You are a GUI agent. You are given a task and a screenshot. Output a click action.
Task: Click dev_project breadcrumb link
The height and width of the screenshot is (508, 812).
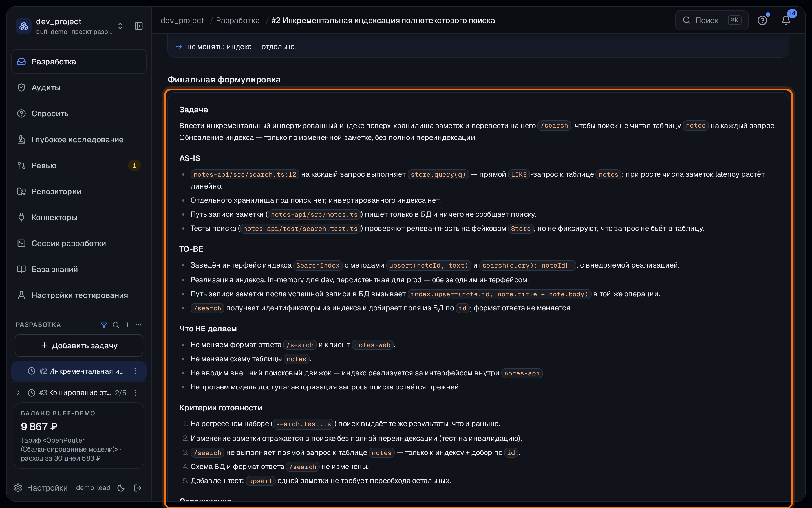(x=182, y=21)
